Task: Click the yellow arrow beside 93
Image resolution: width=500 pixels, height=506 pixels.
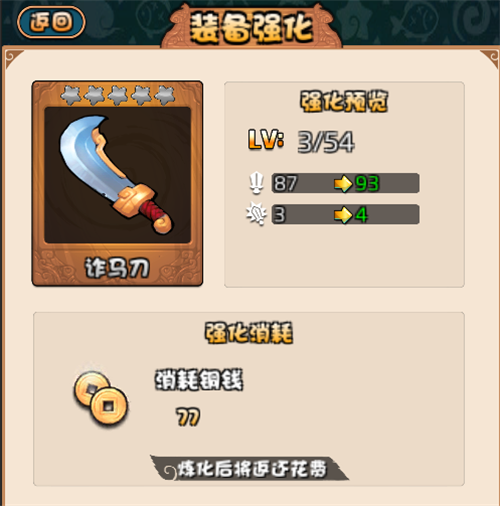Action: [x=343, y=183]
